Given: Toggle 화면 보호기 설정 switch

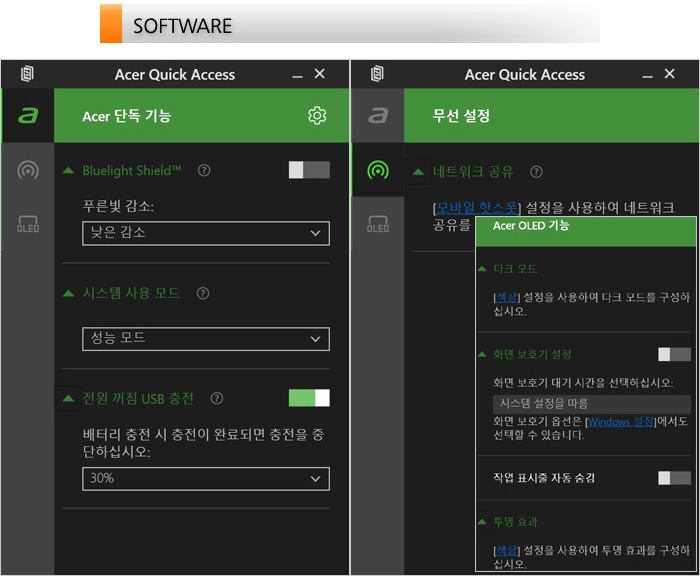Looking at the screenshot, I should point(674,355).
